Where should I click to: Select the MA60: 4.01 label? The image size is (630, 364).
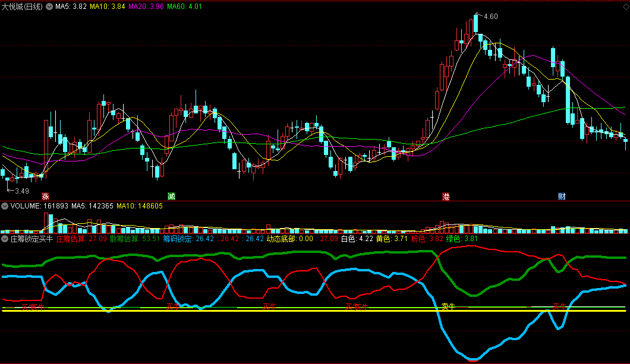coord(184,7)
